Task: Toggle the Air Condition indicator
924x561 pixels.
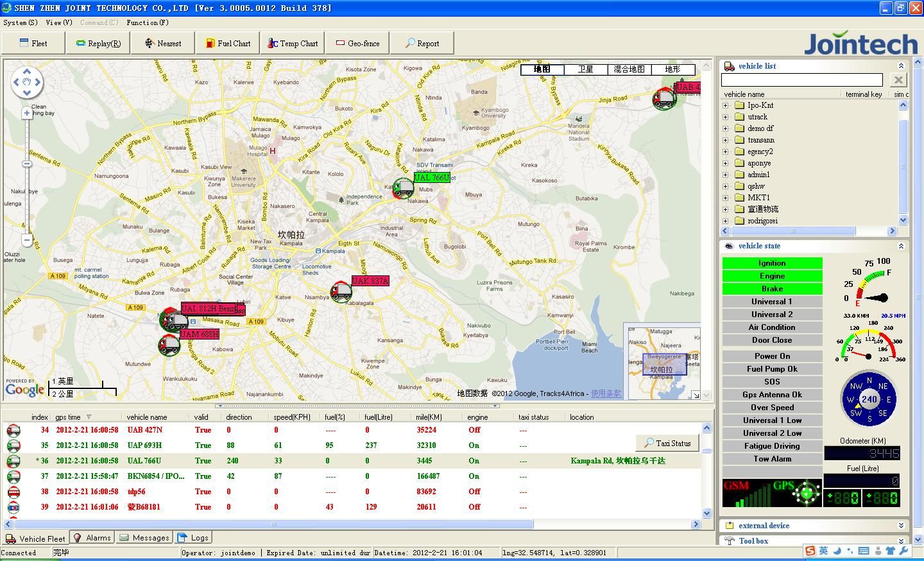Action: (x=772, y=327)
